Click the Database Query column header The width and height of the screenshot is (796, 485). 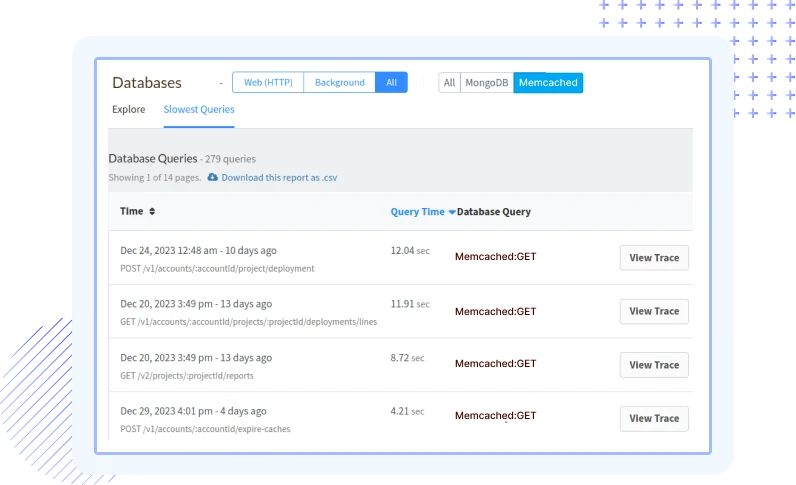pyautogui.click(x=494, y=212)
